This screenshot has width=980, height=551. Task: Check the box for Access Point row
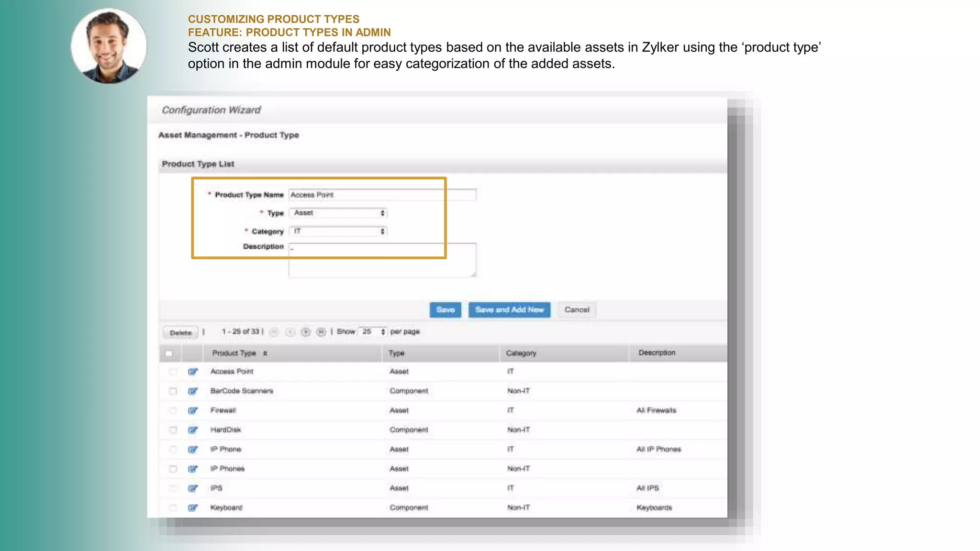tap(173, 372)
